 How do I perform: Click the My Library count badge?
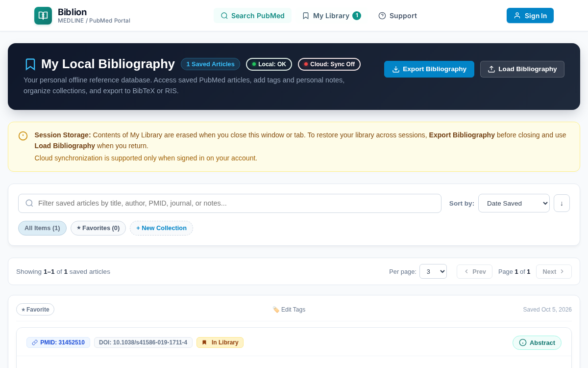[x=357, y=16]
